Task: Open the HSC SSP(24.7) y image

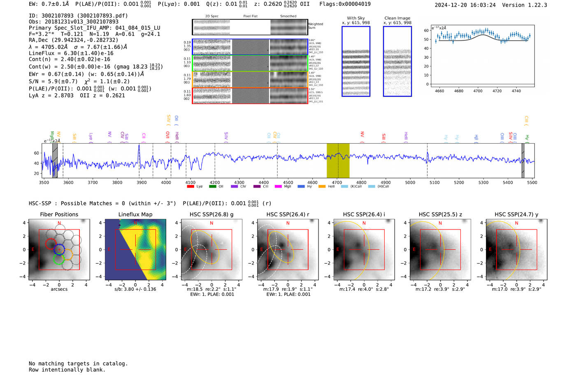Action: coord(517,249)
